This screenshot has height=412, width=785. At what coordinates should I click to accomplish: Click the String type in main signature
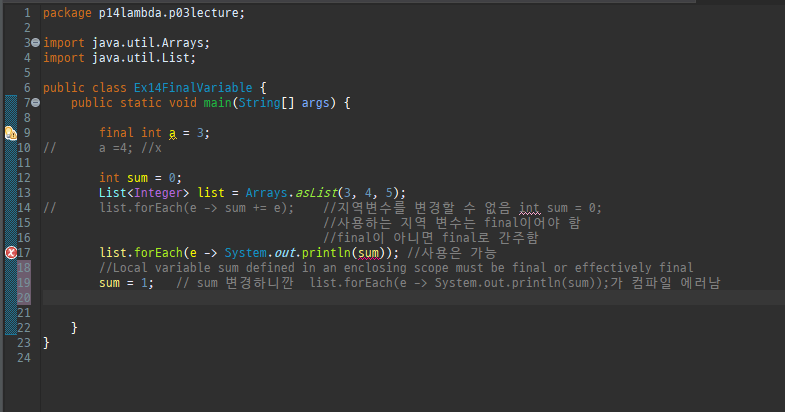click(259, 103)
